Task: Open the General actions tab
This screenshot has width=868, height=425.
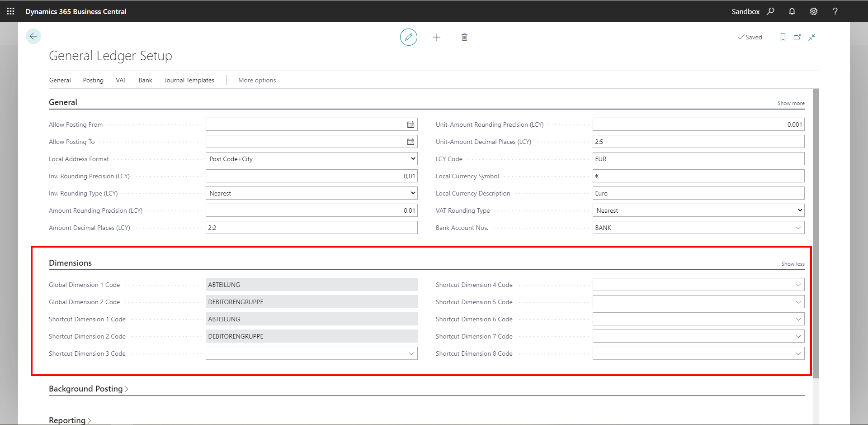Action: pos(60,80)
